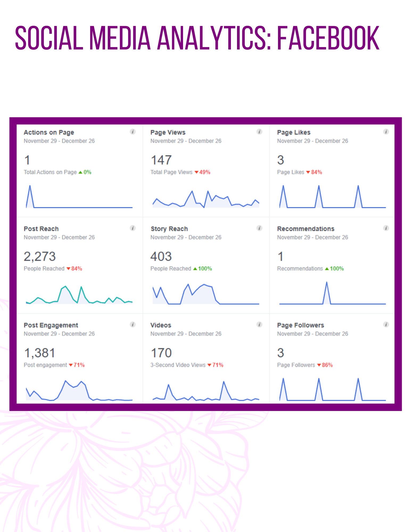Open the Page Followers card title
The height and width of the screenshot is (532, 411).
coord(301,325)
